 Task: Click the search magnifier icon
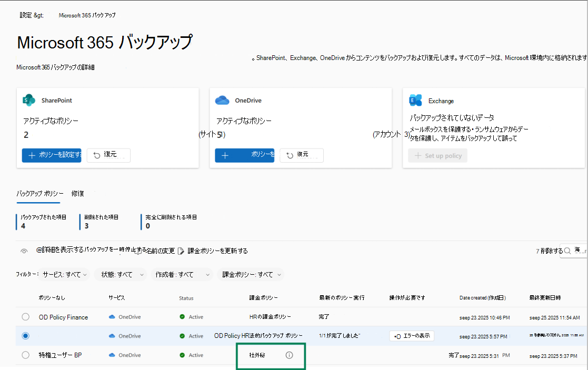pos(567,251)
